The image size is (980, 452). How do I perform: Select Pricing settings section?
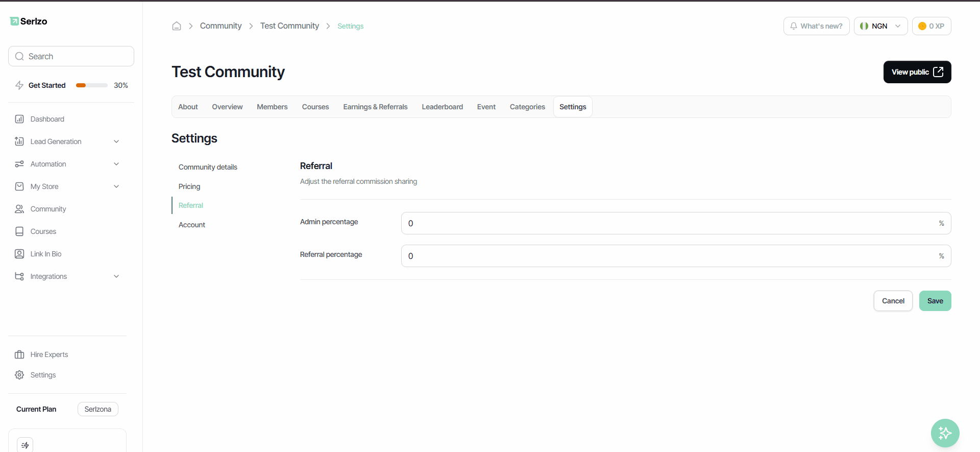(x=189, y=186)
